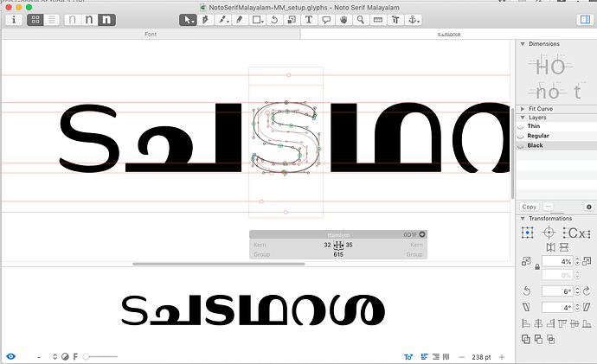Choose the Pencil tool
The image size is (597, 364).
tap(240, 20)
